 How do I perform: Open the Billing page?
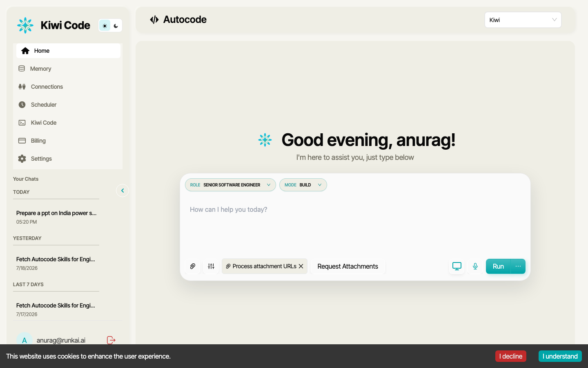click(68, 141)
